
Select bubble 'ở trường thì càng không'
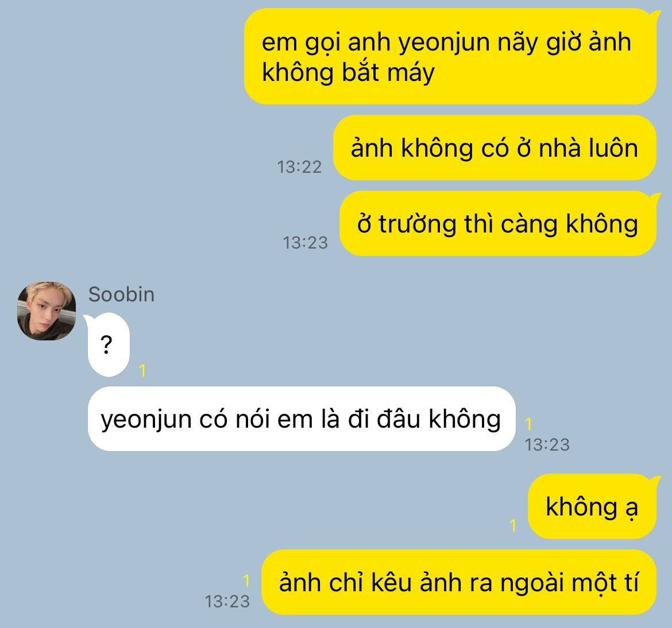point(499,224)
